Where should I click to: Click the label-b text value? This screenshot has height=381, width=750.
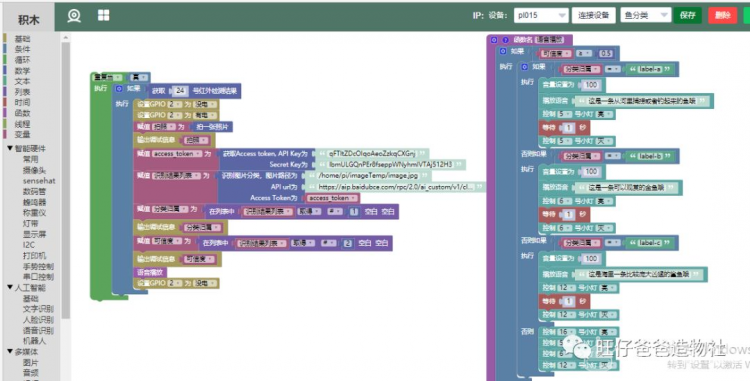point(650,156)
